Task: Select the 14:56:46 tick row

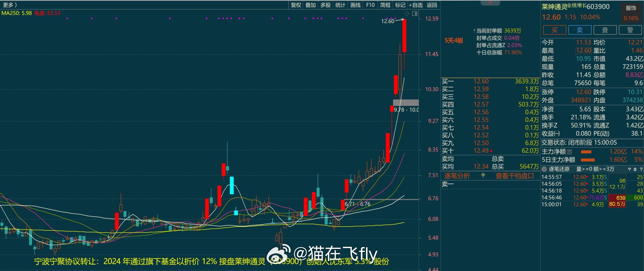Action: point(592,198)
